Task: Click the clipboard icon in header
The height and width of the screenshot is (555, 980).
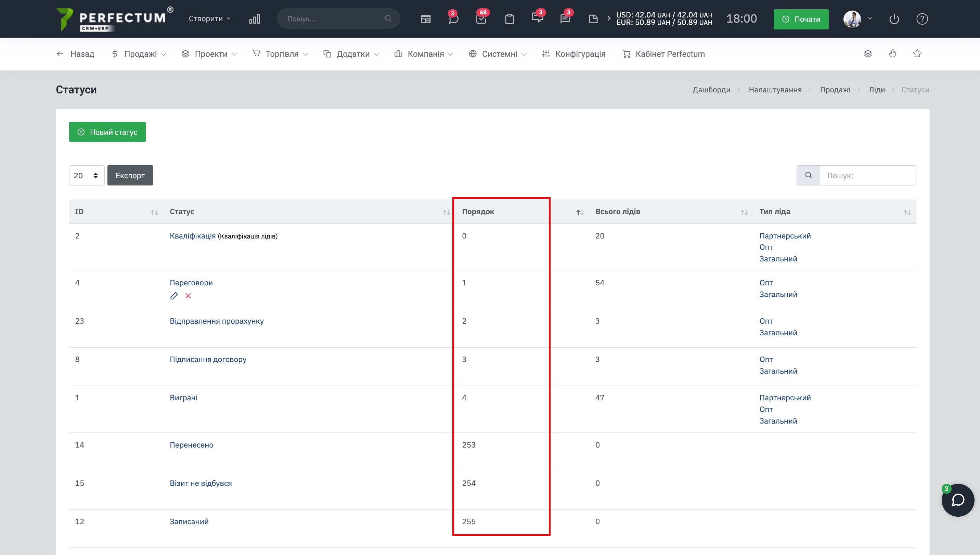Action: [509, 19]
